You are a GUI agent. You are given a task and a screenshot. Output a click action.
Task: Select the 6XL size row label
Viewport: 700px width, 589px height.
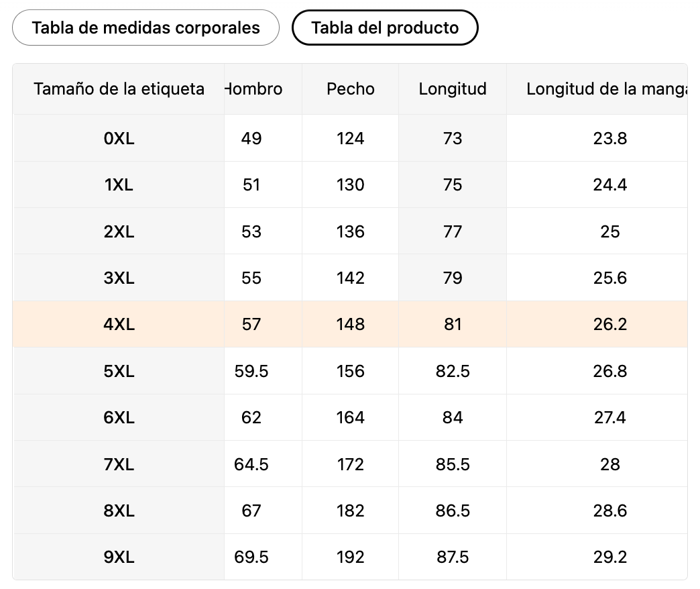point(119,418)
